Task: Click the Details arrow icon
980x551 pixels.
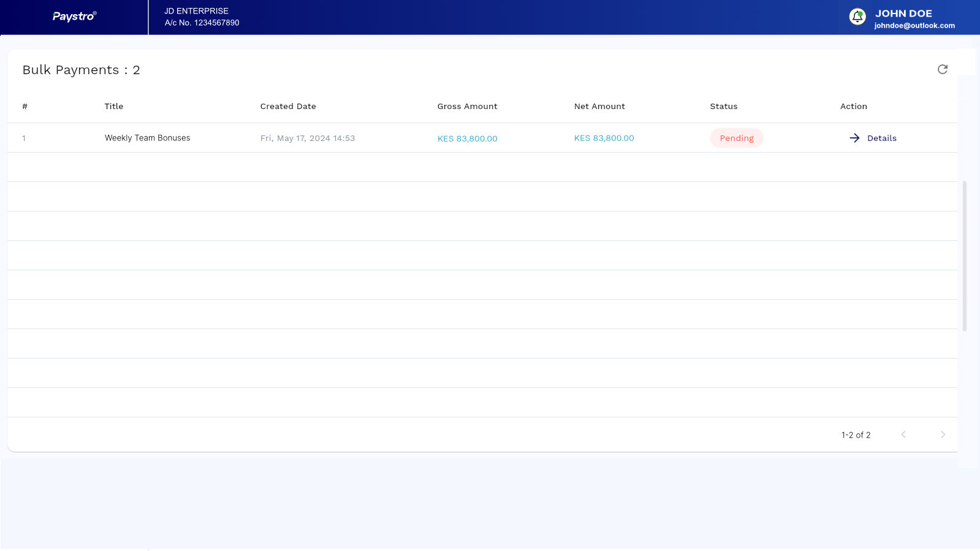Action: tap(854, 138)
